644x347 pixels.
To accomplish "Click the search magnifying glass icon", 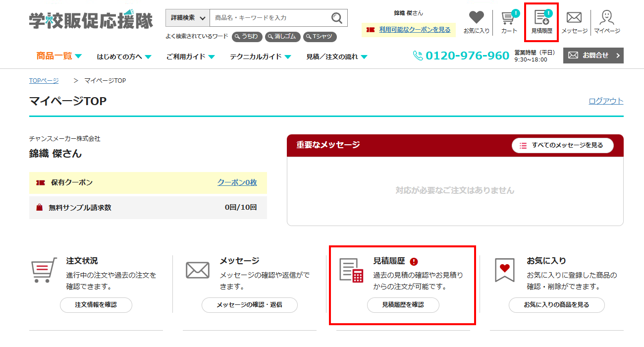I will 337,18.
